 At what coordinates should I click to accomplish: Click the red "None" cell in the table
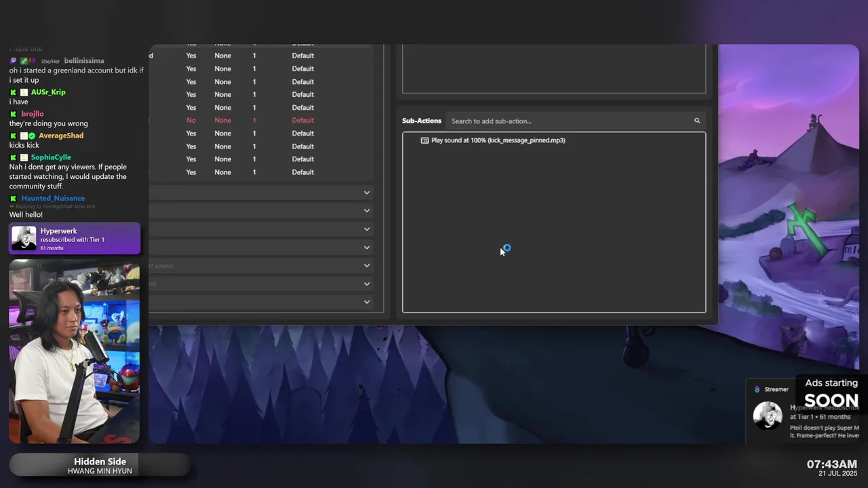pyautogui.click(x=222, y=120)
